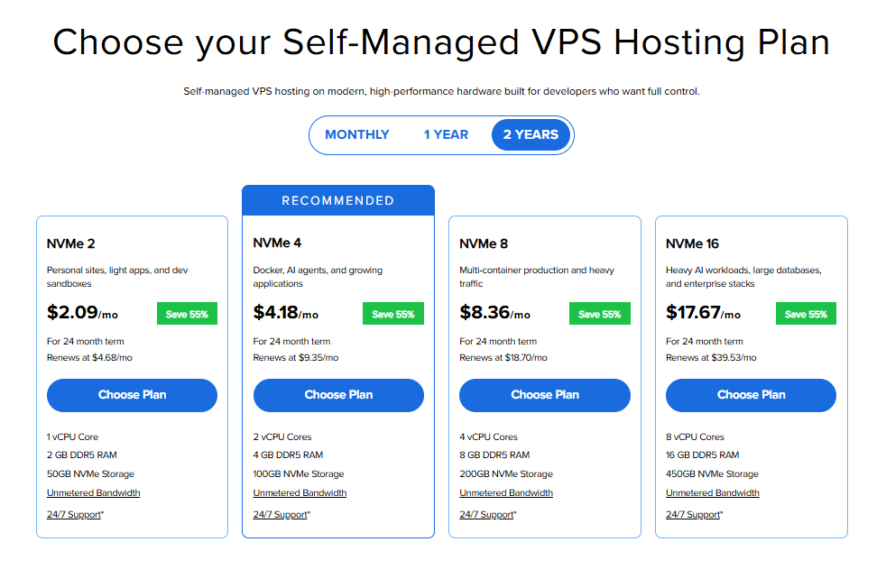Select the 2 YEARS billing option
Viewport: 886px width, 588px height.
coord(531,134)
